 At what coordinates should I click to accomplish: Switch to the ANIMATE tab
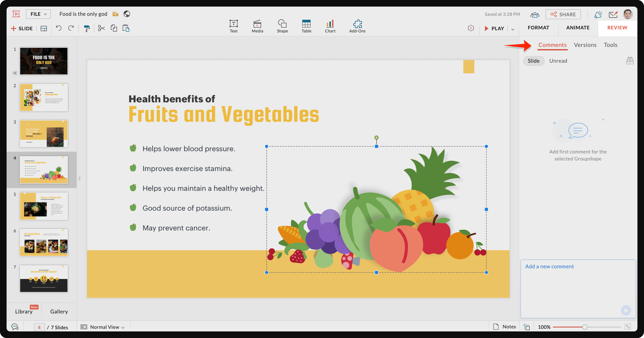[578, 27]
